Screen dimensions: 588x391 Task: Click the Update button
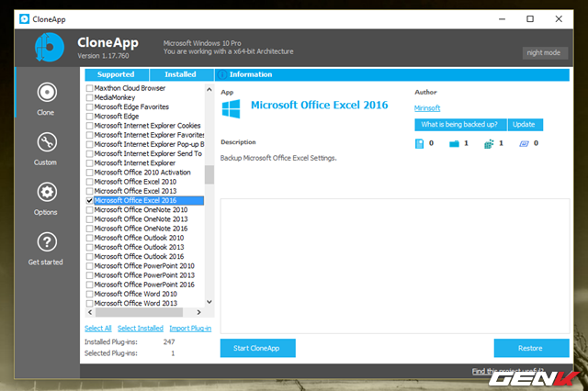tap(525, 125)
